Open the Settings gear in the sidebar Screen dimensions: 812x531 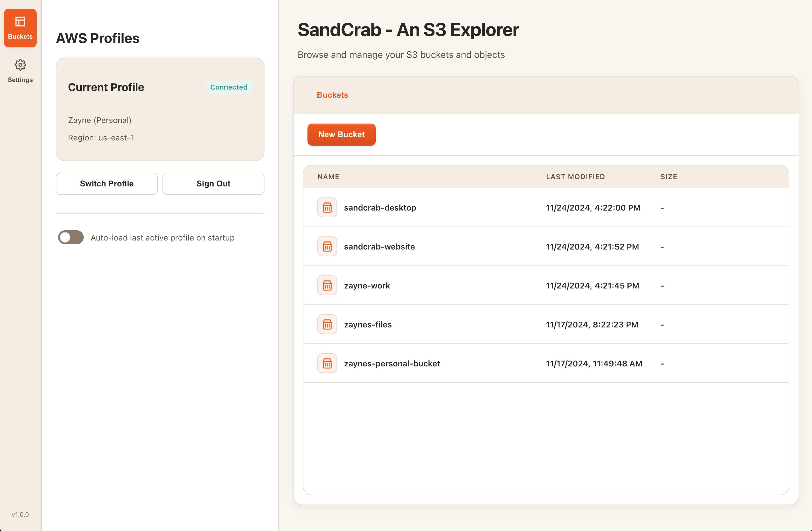(20, 71)
